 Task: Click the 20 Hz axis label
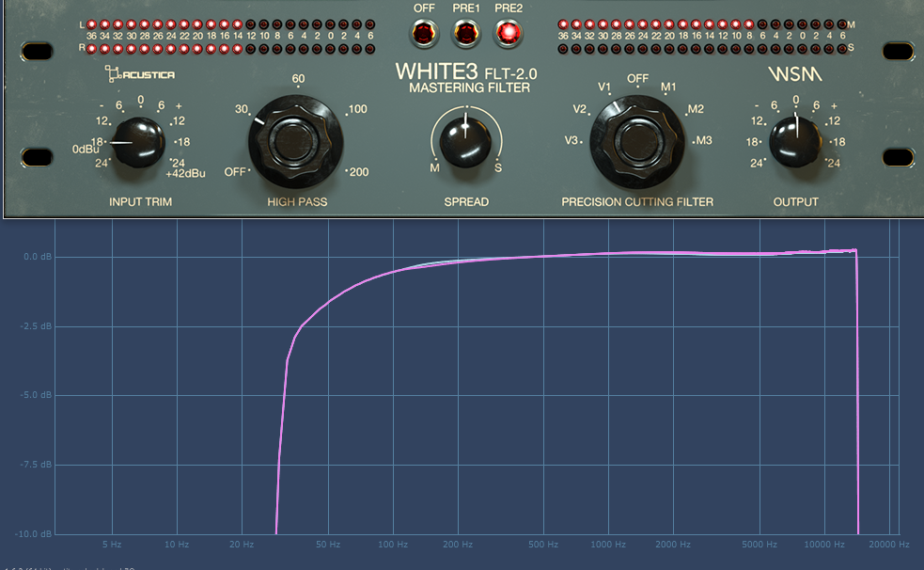click(x=241, y=544)
